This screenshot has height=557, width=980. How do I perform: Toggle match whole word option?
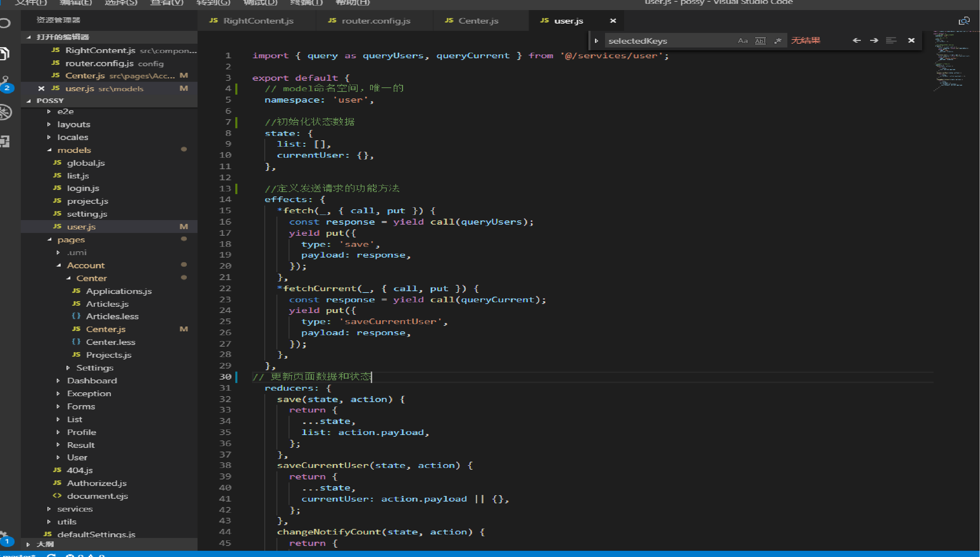click(x=760, y=41)
